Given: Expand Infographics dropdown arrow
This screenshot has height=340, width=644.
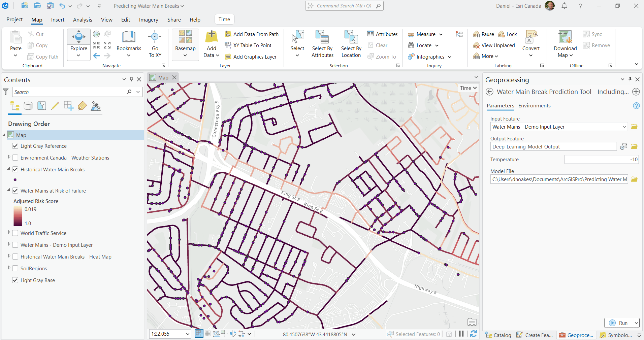Looking at the screenshot, I should (x=450, y=57).
